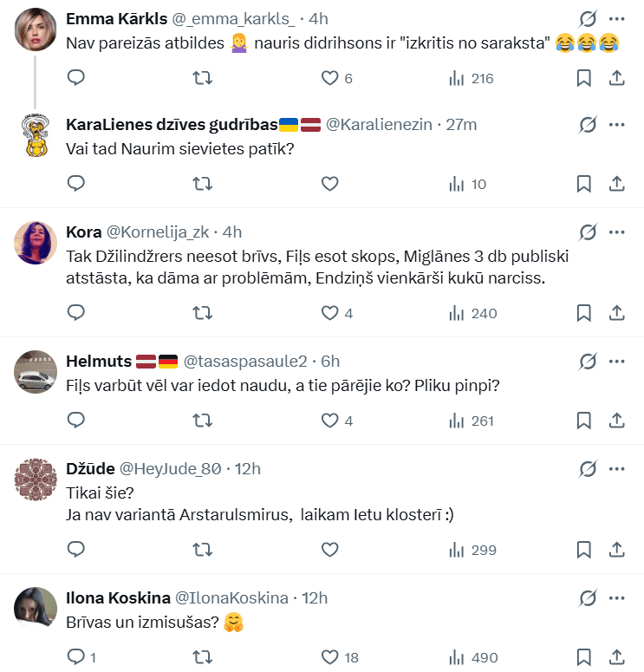Click Emma Kārkls' profile picture
The image size is (644, 672).
(36, 29)
